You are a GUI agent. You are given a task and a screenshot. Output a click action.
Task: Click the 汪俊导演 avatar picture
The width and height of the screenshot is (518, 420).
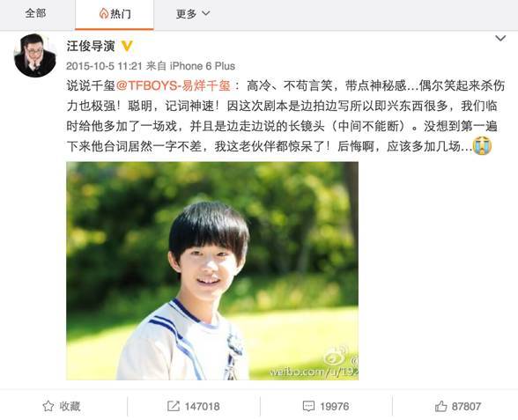point(35,55)
